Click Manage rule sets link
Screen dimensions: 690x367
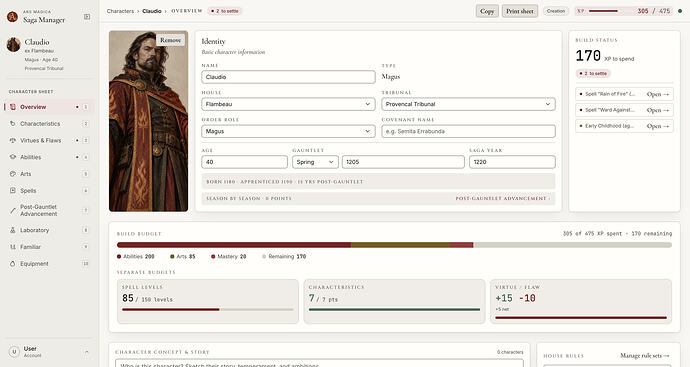click(645, 356)
